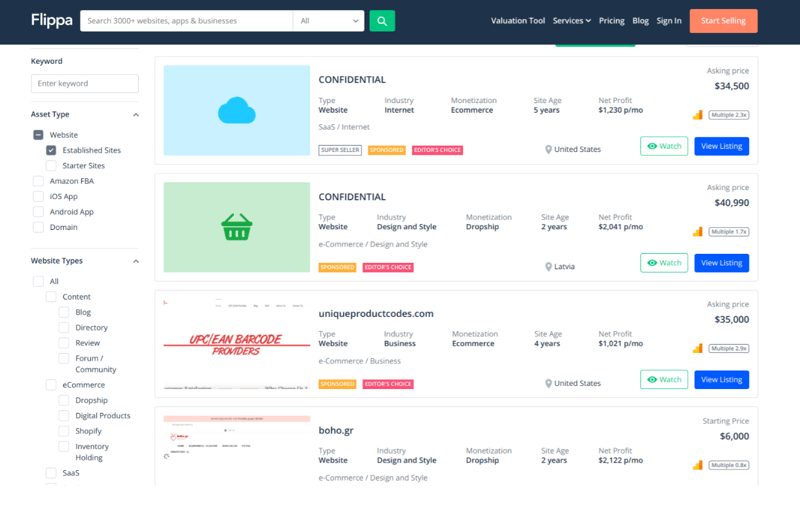
Task: Click the $2,041 p/mo net profit
Action: point(620,227)
